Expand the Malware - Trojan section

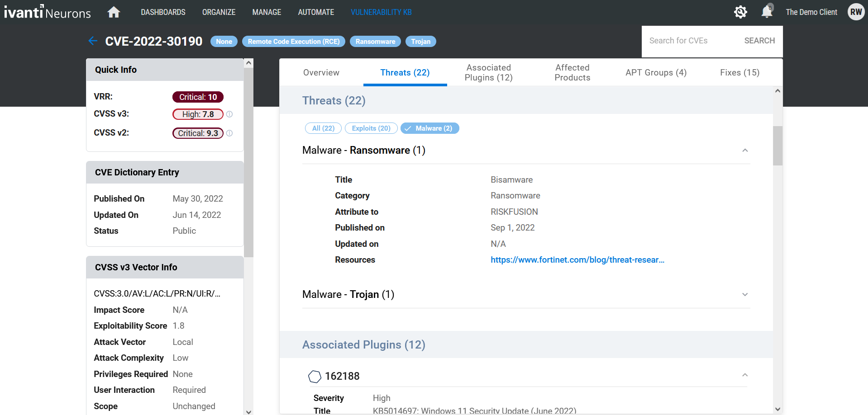coord(745,294)
